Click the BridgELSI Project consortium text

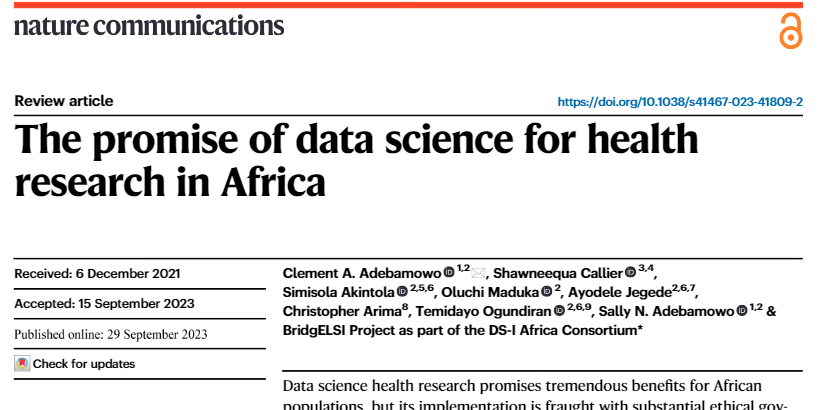click(x=460, y=330)
